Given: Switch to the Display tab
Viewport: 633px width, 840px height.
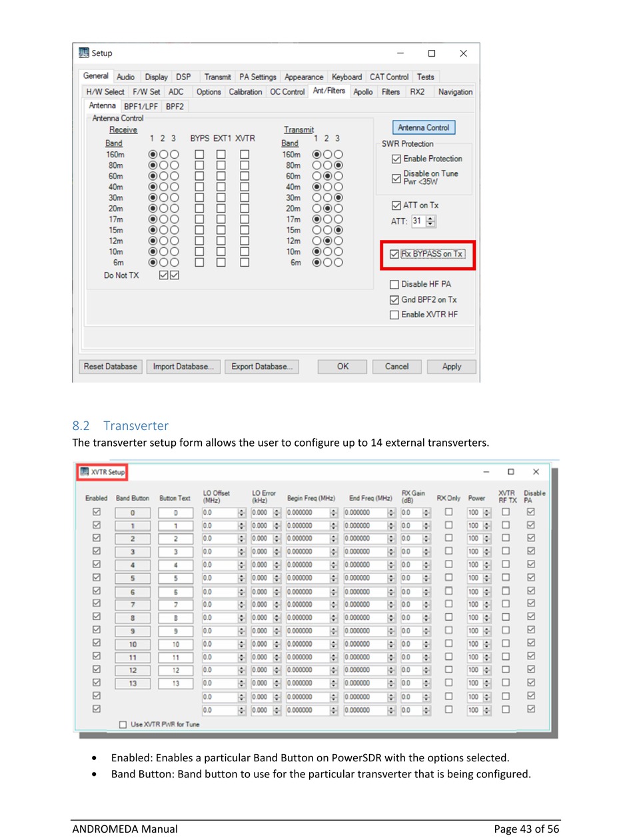Looking at the screenshot, I should (157, 77).
